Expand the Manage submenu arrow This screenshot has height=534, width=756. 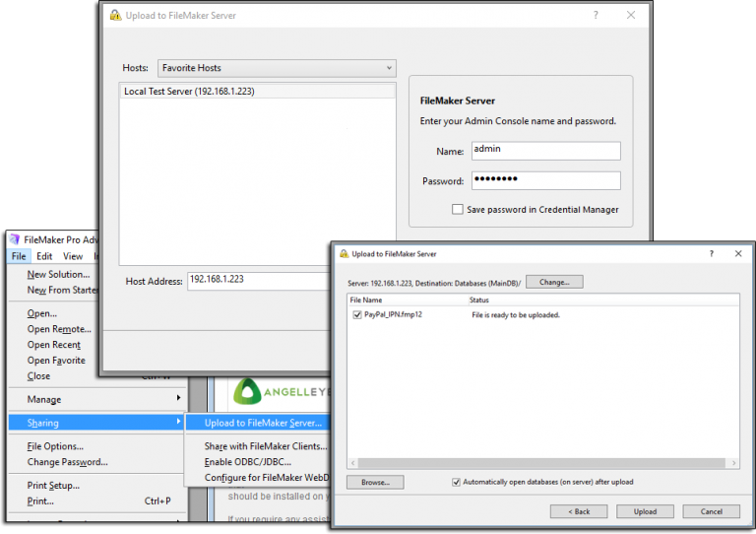[x=178, y=398]
